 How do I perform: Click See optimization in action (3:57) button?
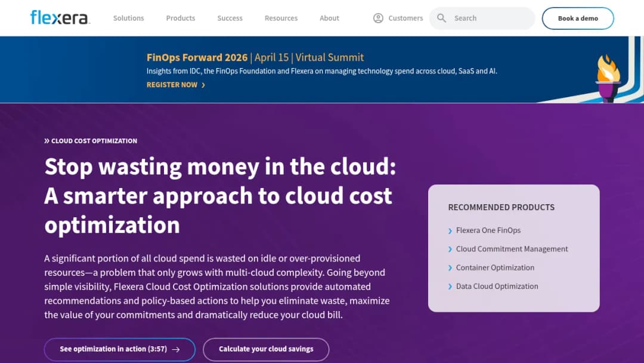pyautogui.click(x=119, y=349)
